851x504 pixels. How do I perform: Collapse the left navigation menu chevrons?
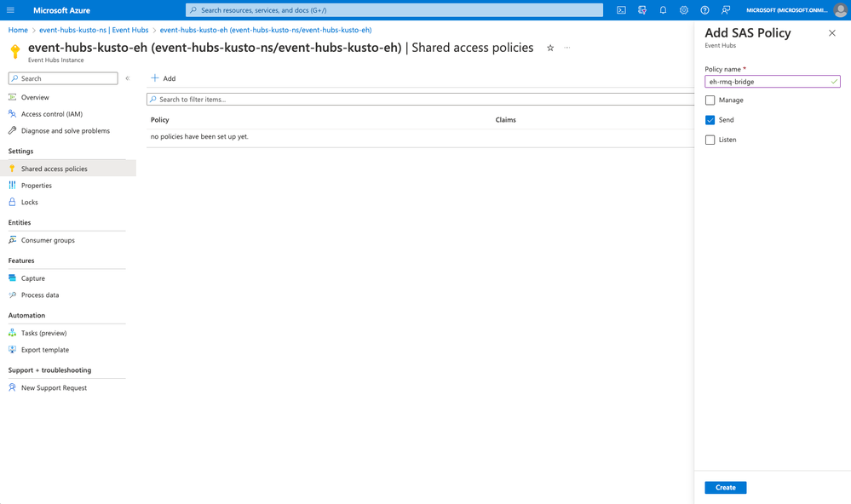pyautogui.click(x=128, y=78)
